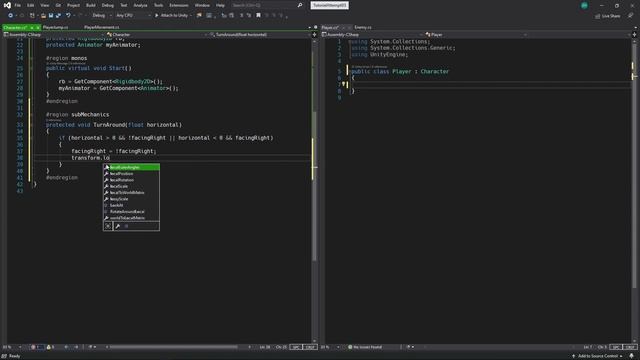
Task: Open the File menu
Action: [x=18, y=5]
